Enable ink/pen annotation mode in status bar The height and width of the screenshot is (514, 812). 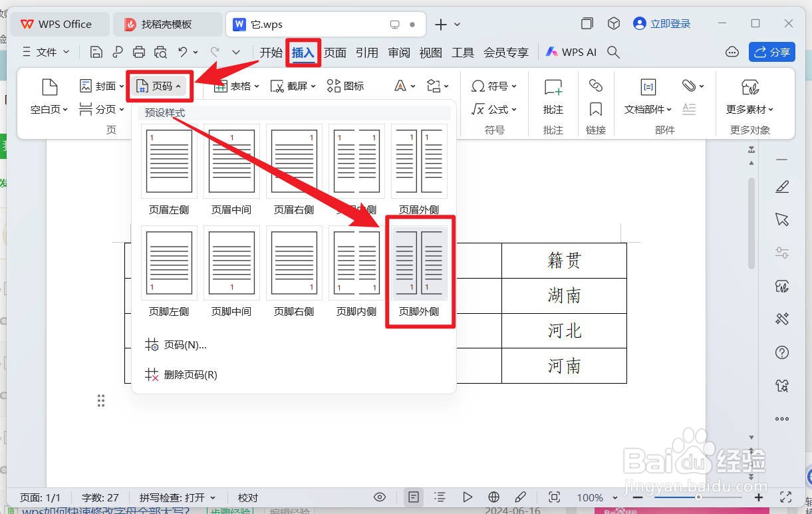tap(521, 497)
